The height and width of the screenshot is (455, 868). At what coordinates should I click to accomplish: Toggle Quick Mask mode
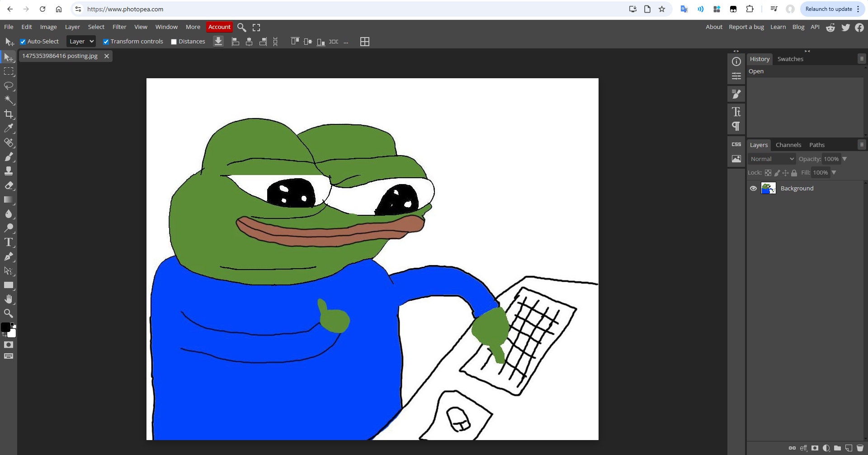(x=9, y=345)
